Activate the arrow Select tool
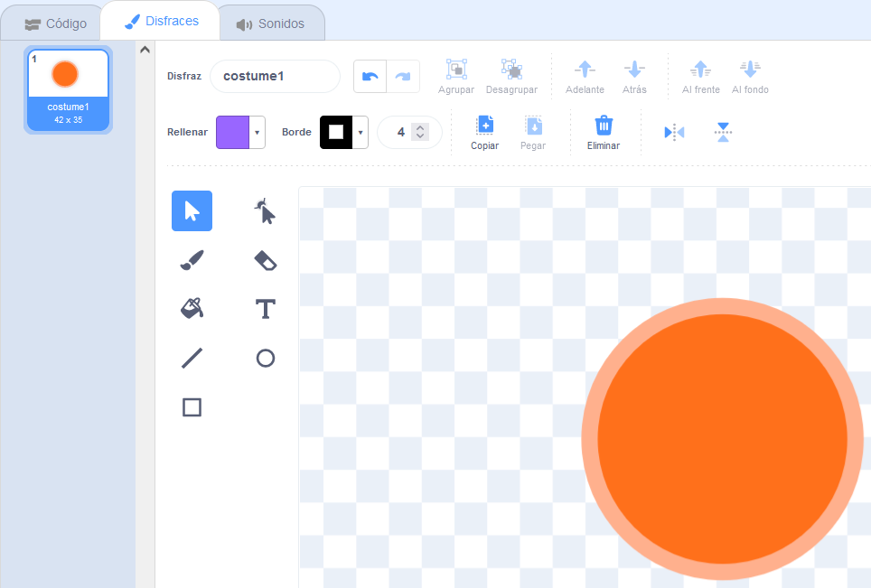This screenshot has height=588, width=871. [192, 211]
